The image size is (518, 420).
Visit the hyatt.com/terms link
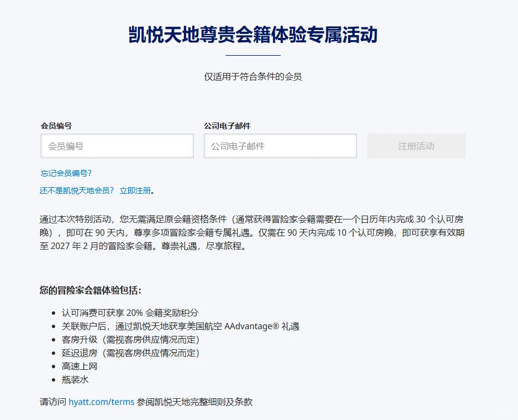[101, 402]
